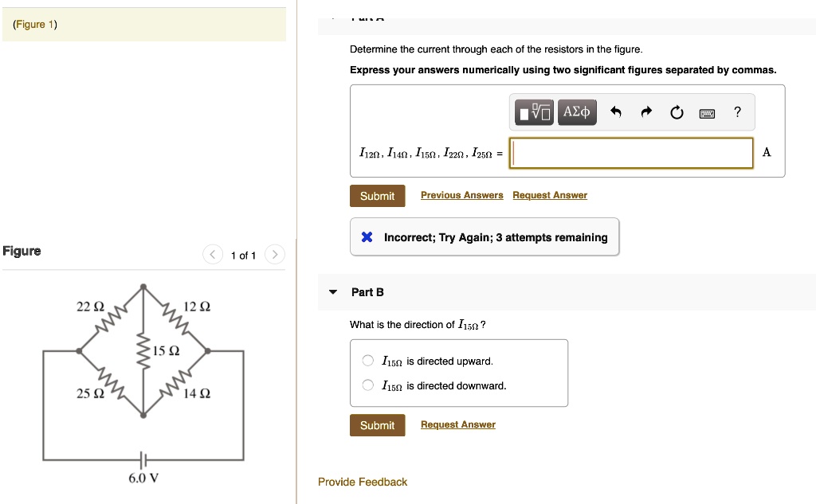Click the current answer input field
This screenshot has height=504, width=816.
(631, 153)
